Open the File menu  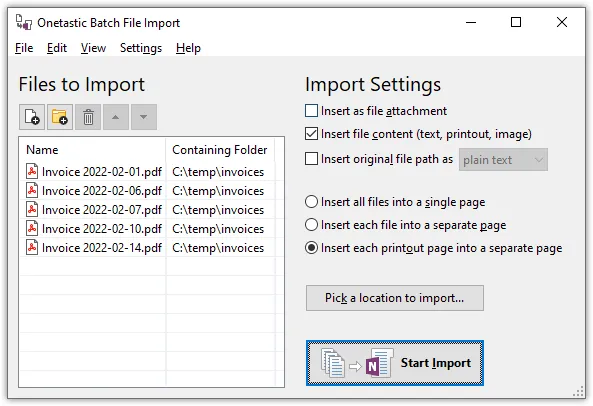24,48
